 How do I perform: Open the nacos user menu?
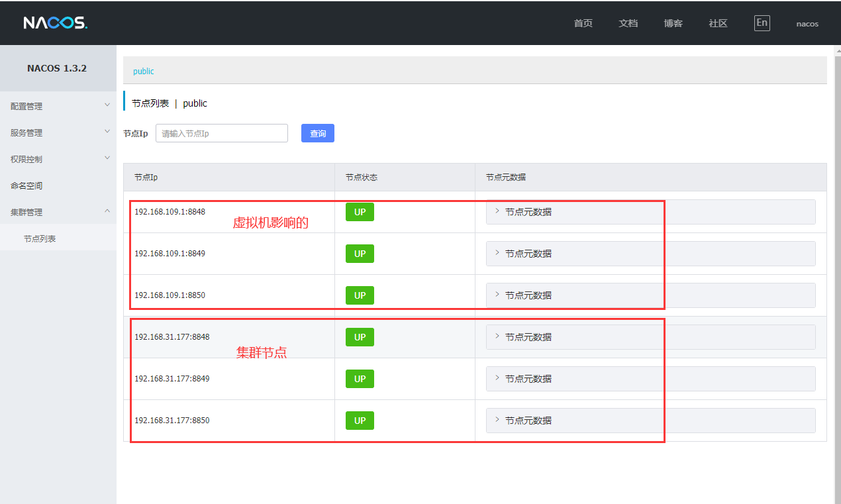click(807, 24)
